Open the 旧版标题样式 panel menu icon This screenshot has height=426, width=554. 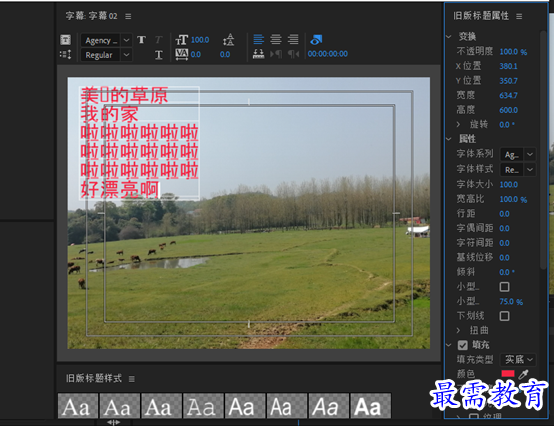132,379
